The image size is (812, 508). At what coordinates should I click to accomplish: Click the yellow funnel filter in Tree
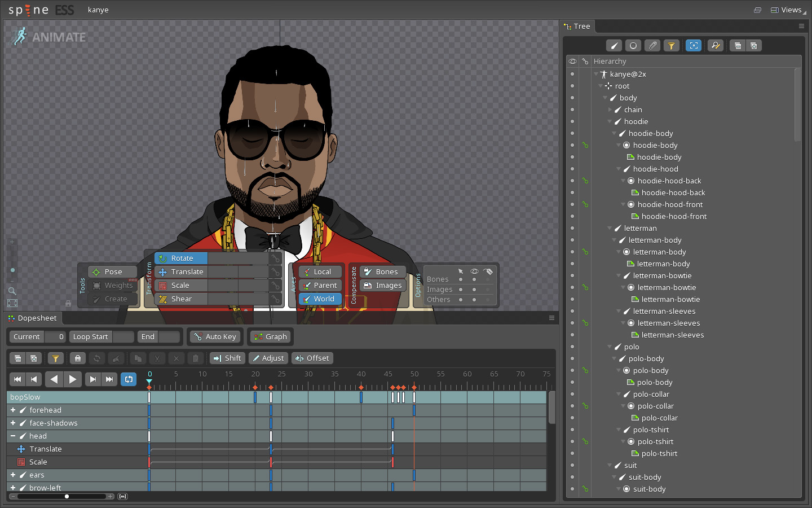click(671, 46)
